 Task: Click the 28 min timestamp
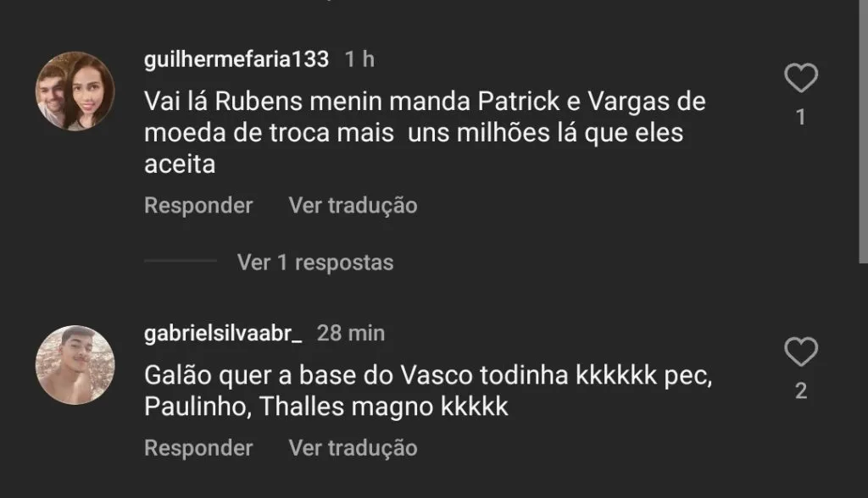[350, 333]
